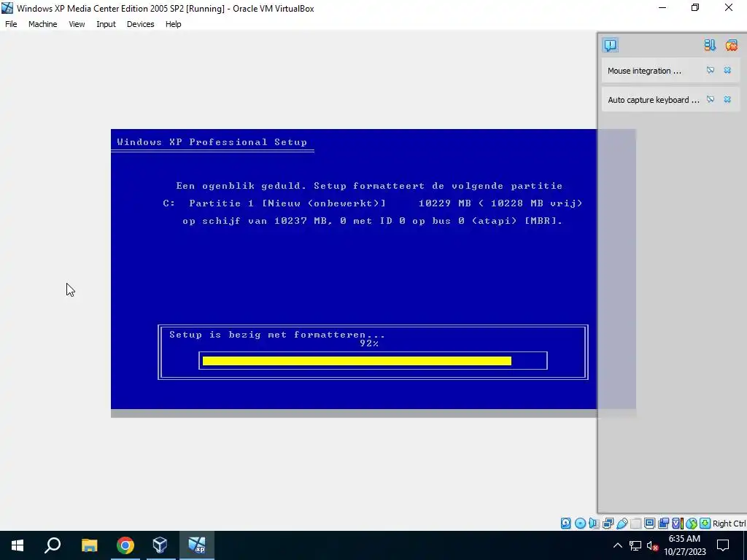Click the VirtualBox window title icon
The width and height of the screenshot is (747, 560).
point(7,8)
